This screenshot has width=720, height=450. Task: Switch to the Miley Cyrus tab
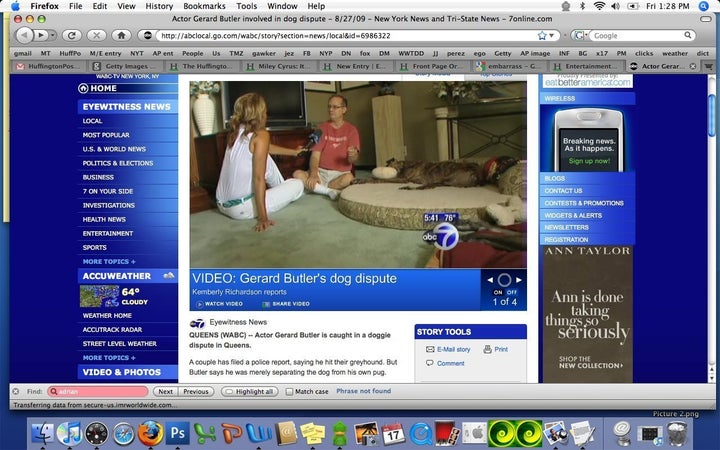coord(279,66)
